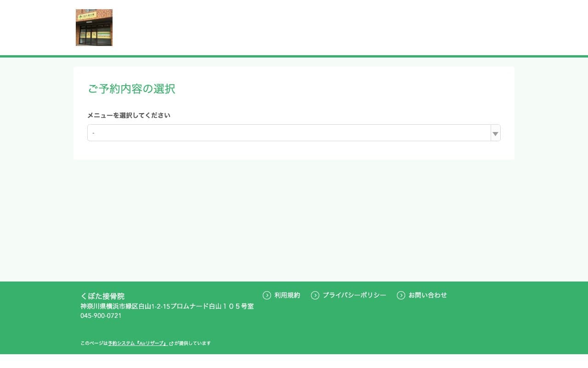Image resolution: width=588 pixels, height=368 pixels.
Task: Click the くぼた接骨院 clinic name in footer
Action: (102, 296)
